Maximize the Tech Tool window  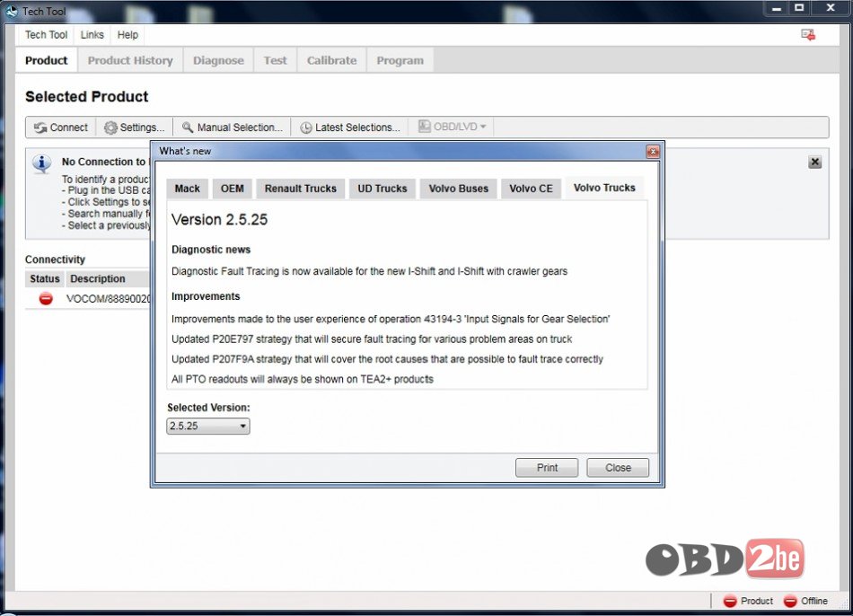click(x=799, y=8)
